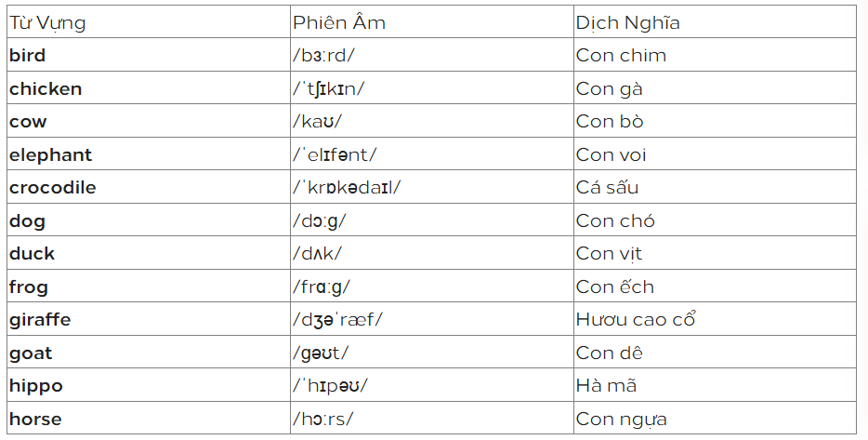Click the phonetic transcription for "dog"
868x440 pixels.
click(x=320, y=221)
